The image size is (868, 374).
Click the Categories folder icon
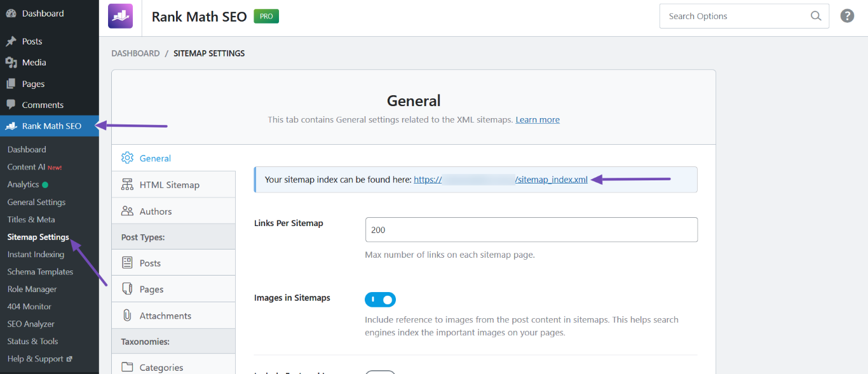[x=127, y=367]
